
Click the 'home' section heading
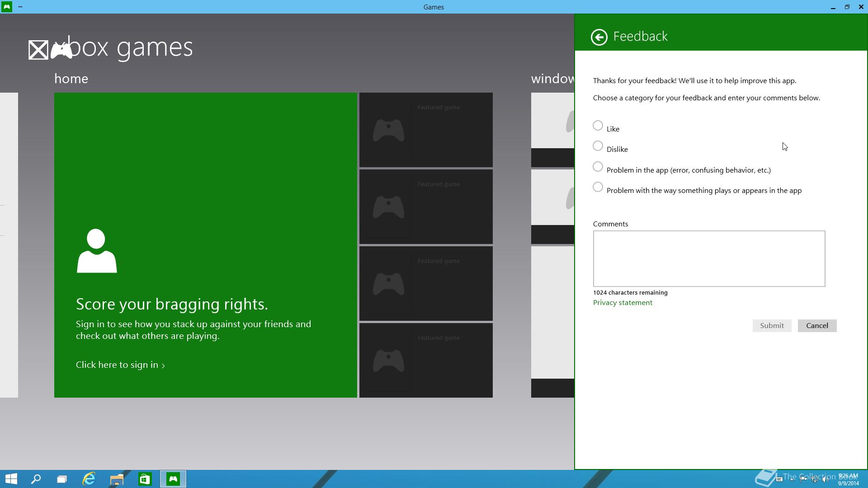pyautogui.click(x=71, y=79)
